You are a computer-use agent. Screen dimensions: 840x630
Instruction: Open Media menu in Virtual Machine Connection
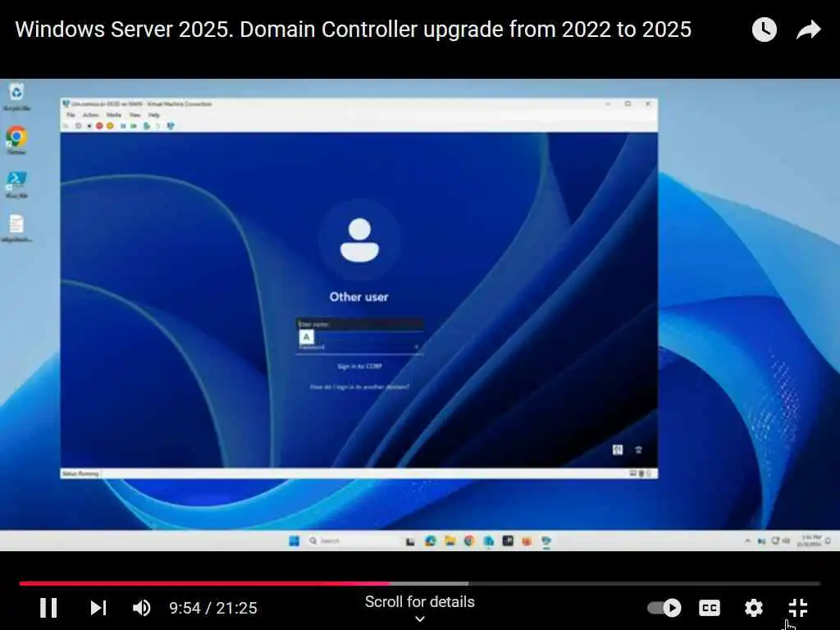coord(113,115)
